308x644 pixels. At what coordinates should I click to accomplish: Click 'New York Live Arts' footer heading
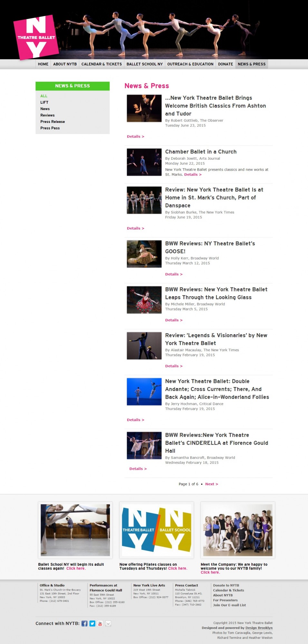pos(149,585)
